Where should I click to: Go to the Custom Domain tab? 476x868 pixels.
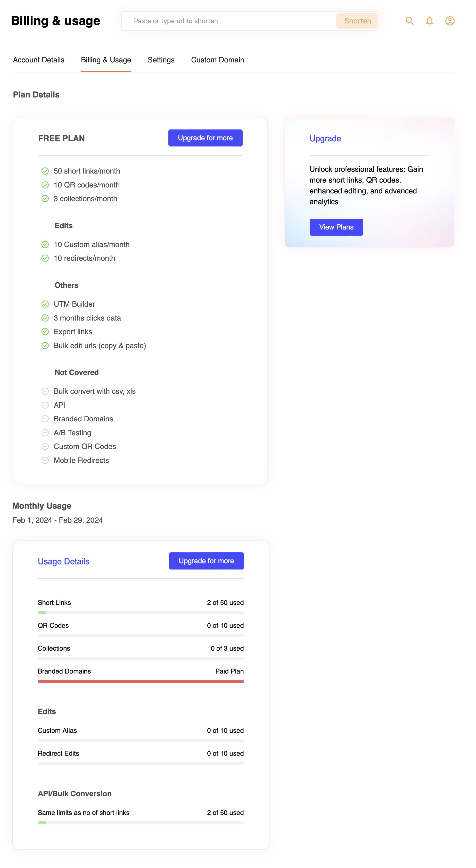[x=218, y=60]
